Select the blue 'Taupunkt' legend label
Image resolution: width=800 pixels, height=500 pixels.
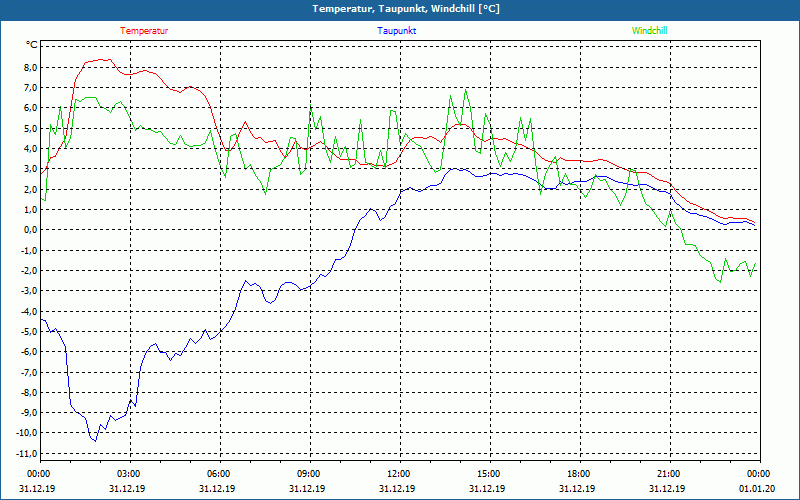(396, 31)
